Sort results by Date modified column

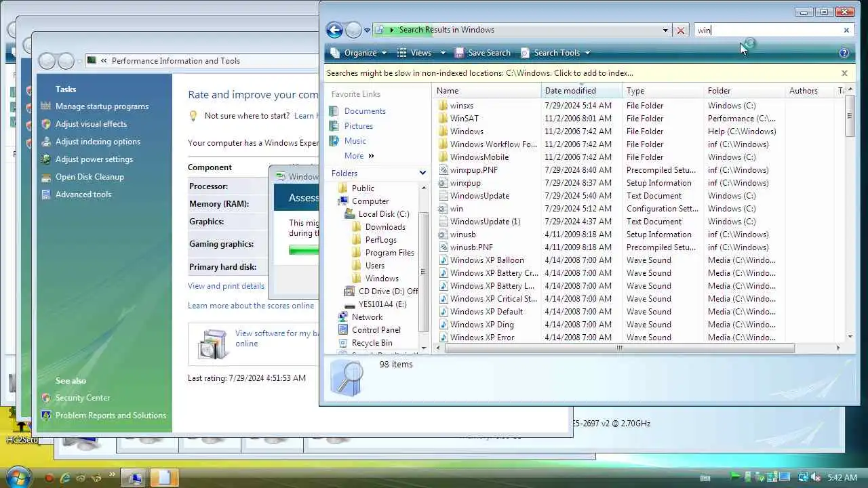[x=582, y=91]
